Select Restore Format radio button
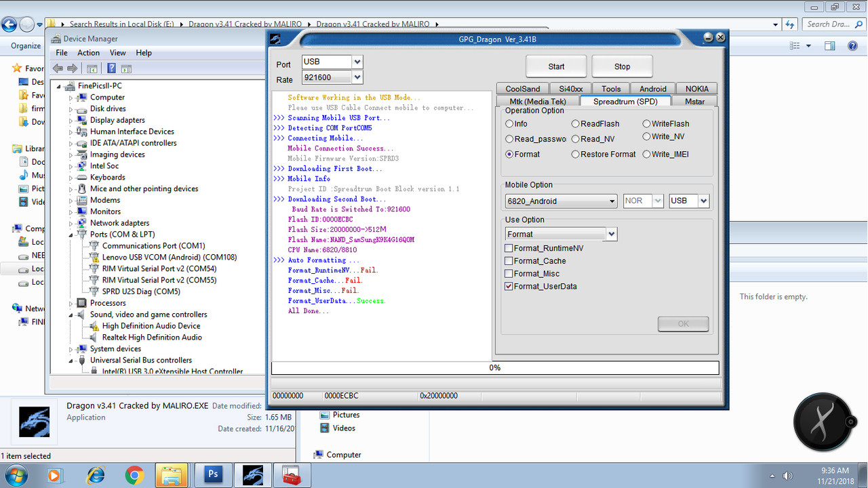The width and height of the screenshot is (868, 488). 575,155
